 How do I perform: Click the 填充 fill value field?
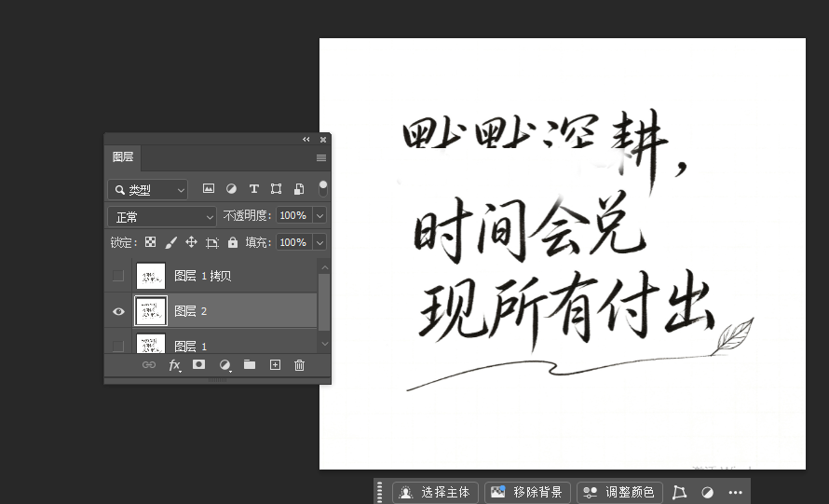(x=293, y=242)
